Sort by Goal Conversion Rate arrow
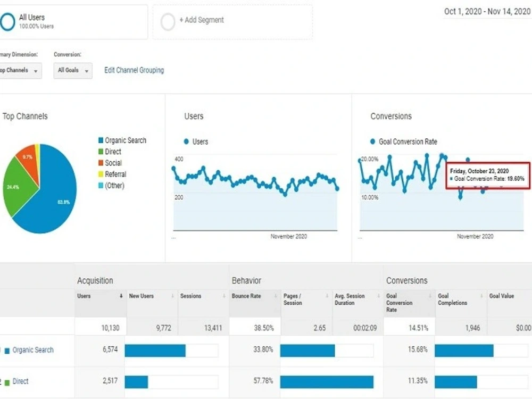Viewport: 532px width, 399px height. (x=430, y=296)
